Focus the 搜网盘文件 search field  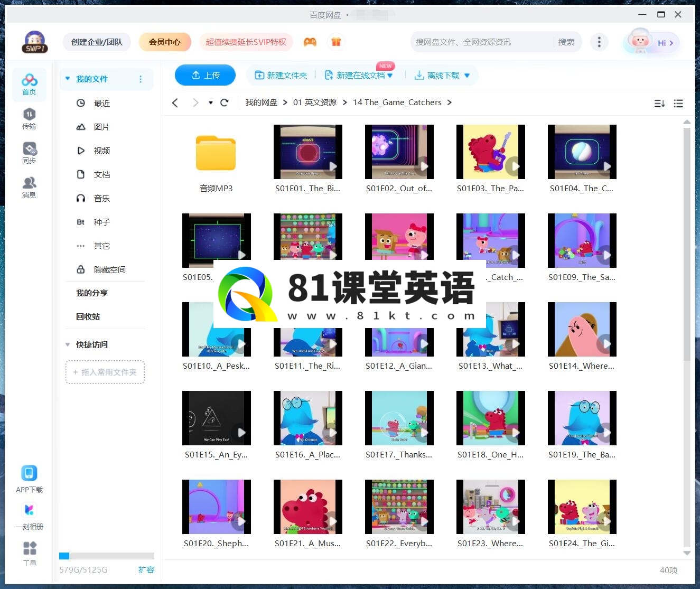[482, 42]
